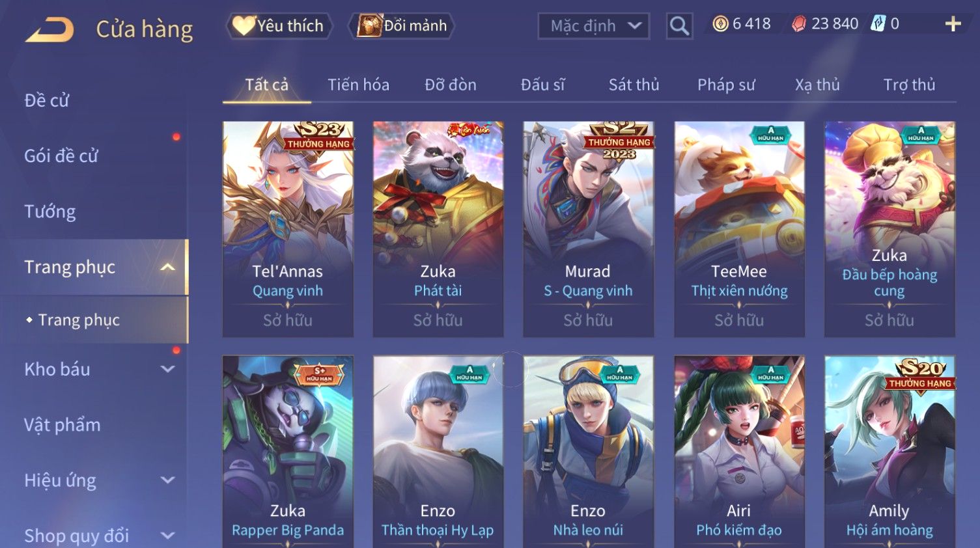980x548 pixels.
Task: Click the back arrow icon
Action: (49, 29)
